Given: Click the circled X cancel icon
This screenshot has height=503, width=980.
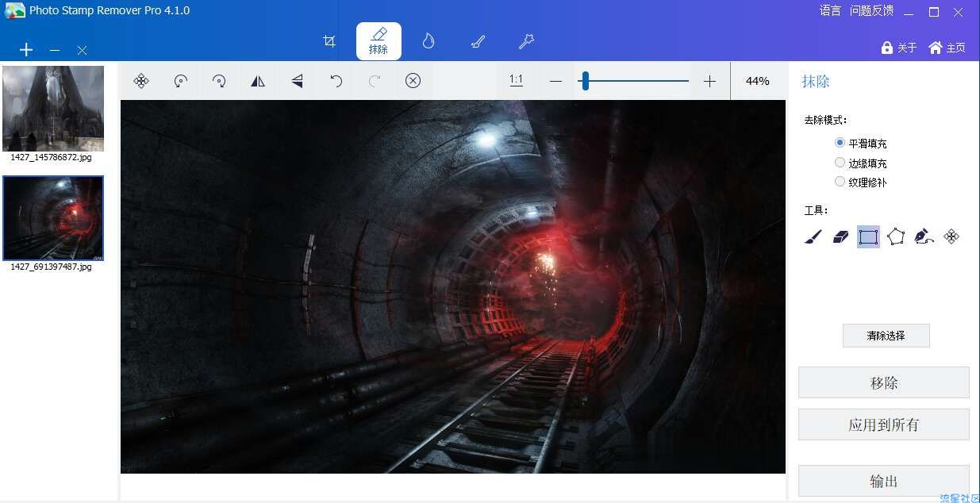Looking at the screenshot, I should [x=413, y=81].
